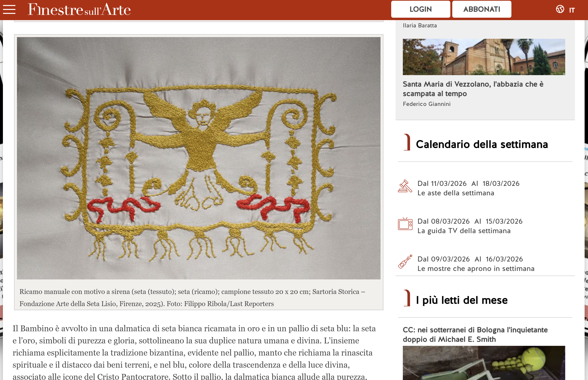Click the TV guide icon

pos(405,224)
